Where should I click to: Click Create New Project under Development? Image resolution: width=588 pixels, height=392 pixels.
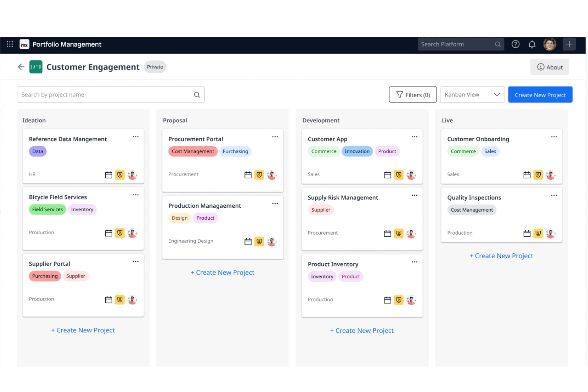[362, 330]
